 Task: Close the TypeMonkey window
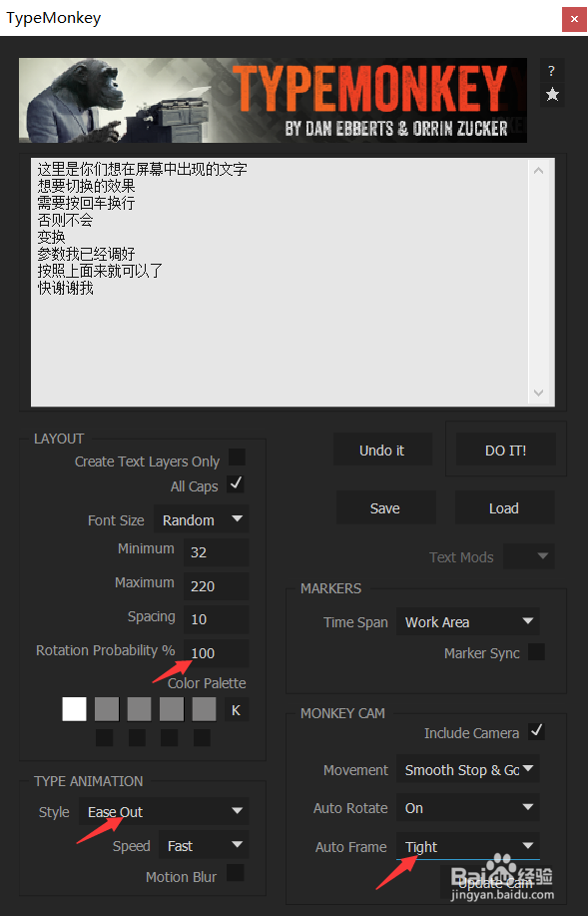574,19
